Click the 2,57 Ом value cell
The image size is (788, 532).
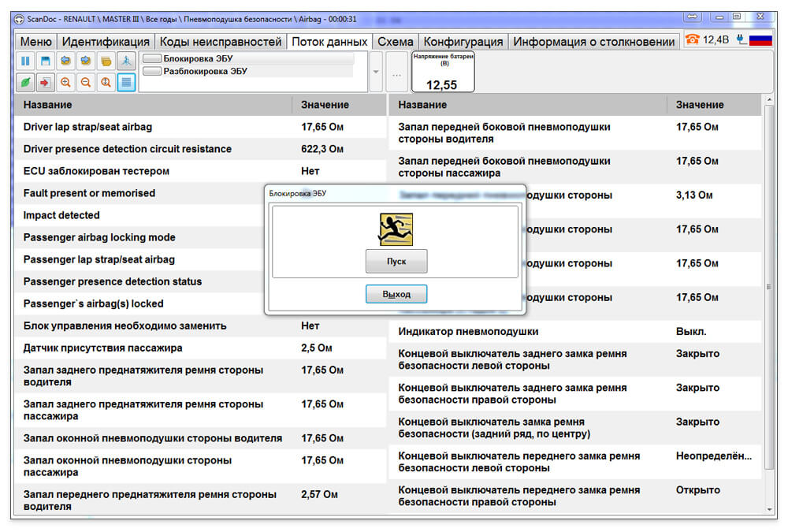319,495
